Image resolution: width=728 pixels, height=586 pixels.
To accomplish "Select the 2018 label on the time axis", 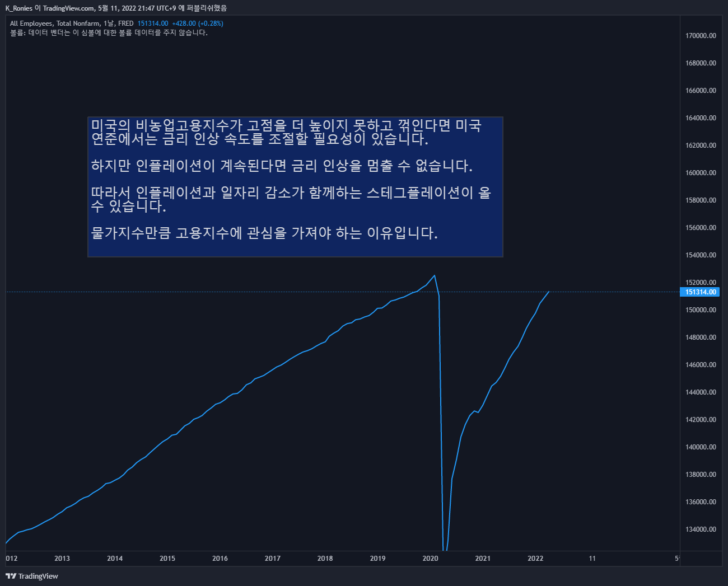I will pos(325,559).
